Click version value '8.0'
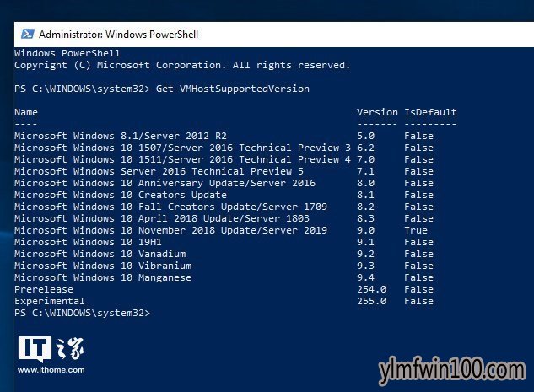This screenshot has height=392, width=534. click(366, 183)
